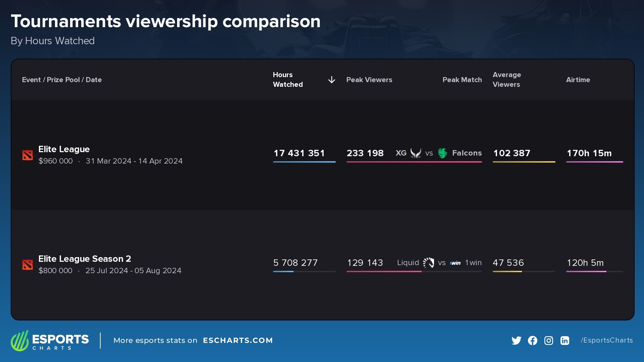Click the Dota 2 icon beside Elite League Season 2
Image resolution: width=644 pixels, height=362 pixels.
[x=28, y=265]
